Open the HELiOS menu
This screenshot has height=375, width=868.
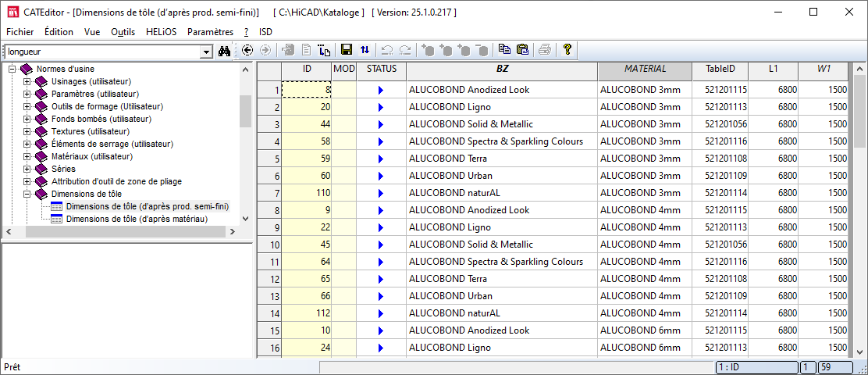(x=161, y=32)
